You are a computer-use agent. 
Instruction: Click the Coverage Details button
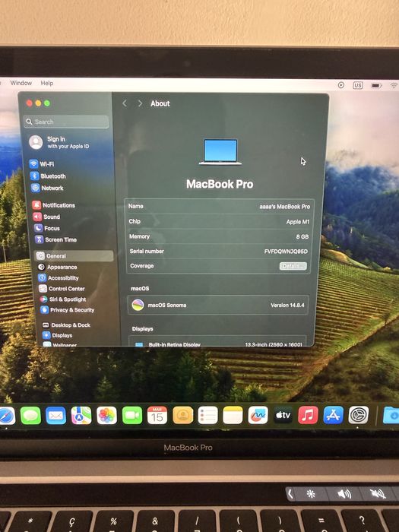click(x=293, y=266)
